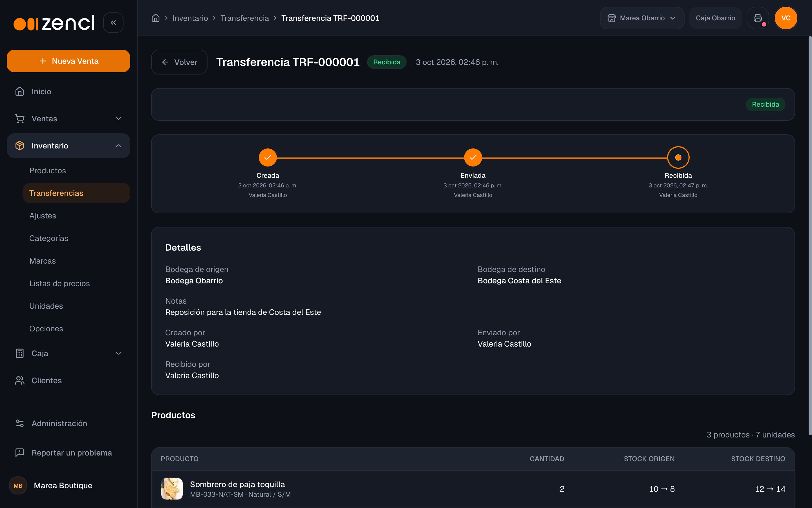812x508 pixels.
Task: Select Opciones submenu item
Action: tap(76, 329)
